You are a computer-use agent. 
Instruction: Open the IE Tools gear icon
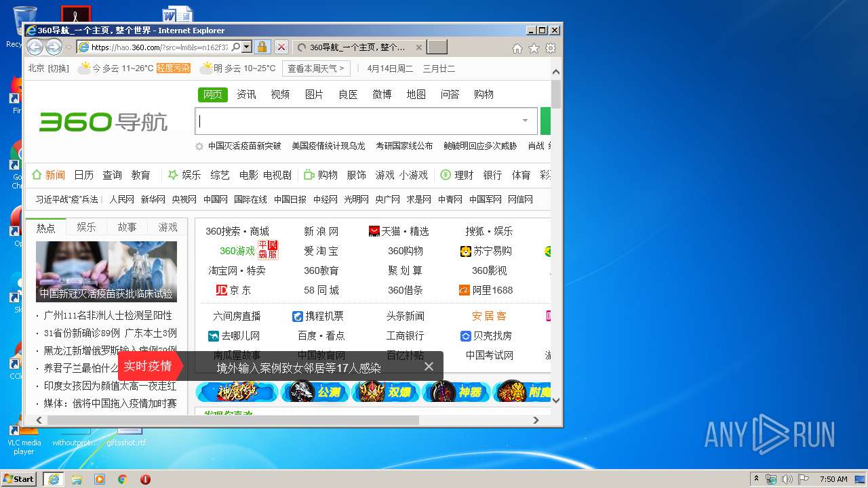click(x=551, y=48)
